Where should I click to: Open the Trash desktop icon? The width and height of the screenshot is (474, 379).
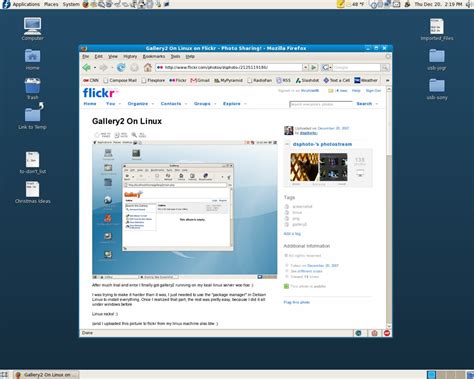pyautogui.click(x=33, y=89)
